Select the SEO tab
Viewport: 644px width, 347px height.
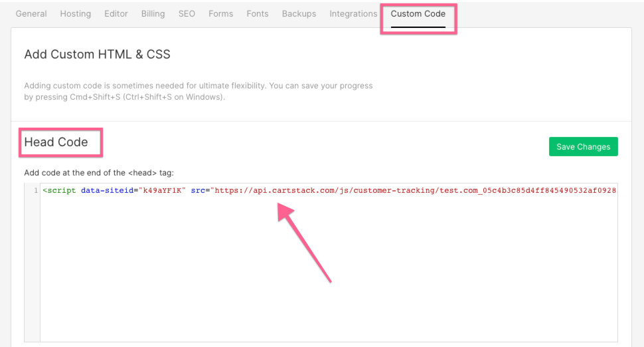point(187,13)
